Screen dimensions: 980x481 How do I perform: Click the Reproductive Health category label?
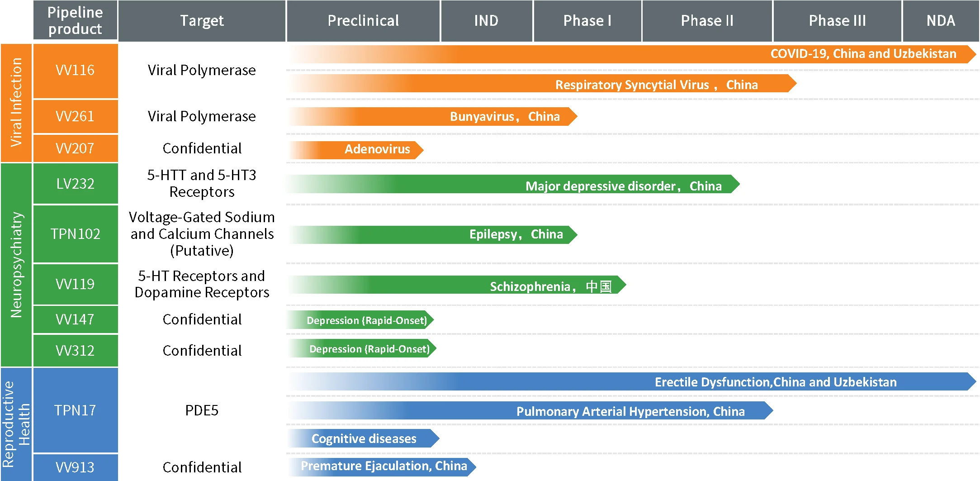pos(16,424)
